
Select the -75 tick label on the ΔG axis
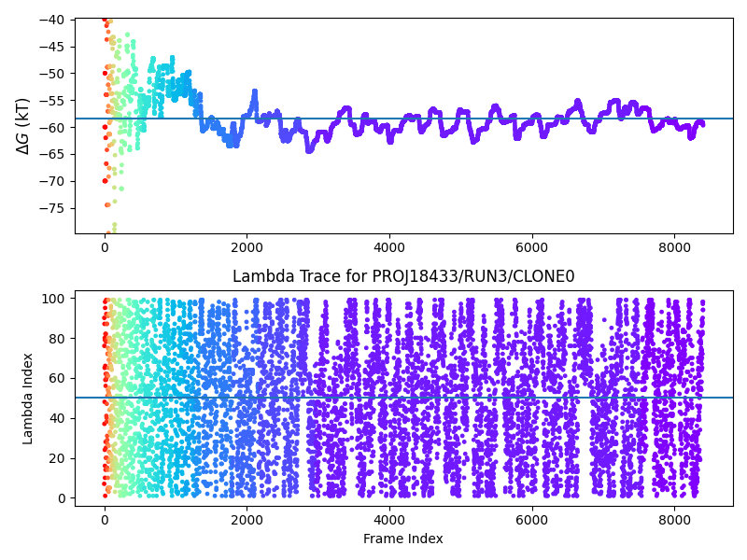(51, 208)
